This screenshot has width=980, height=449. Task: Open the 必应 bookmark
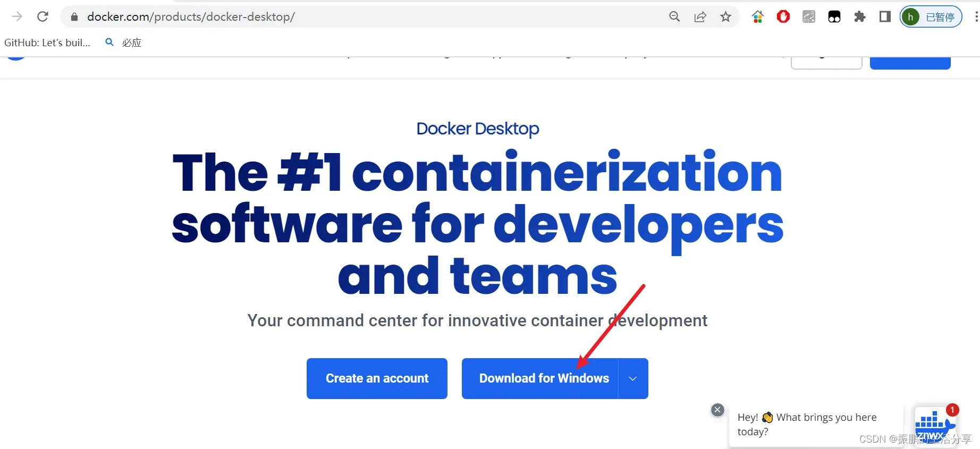pyautogui.click(x=124, y=43)
